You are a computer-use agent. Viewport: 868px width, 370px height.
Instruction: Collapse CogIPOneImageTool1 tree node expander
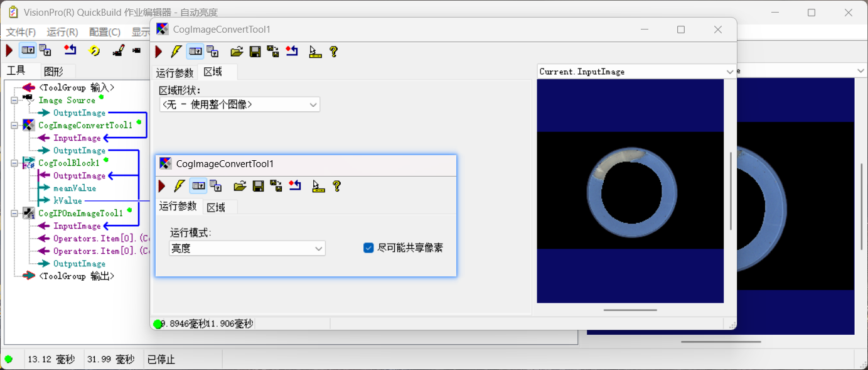point(14,213)
